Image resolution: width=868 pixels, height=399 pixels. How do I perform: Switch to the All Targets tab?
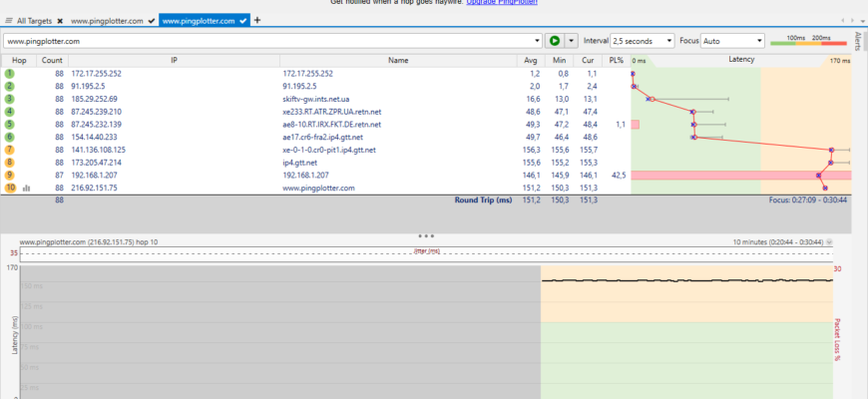[34, 21]
